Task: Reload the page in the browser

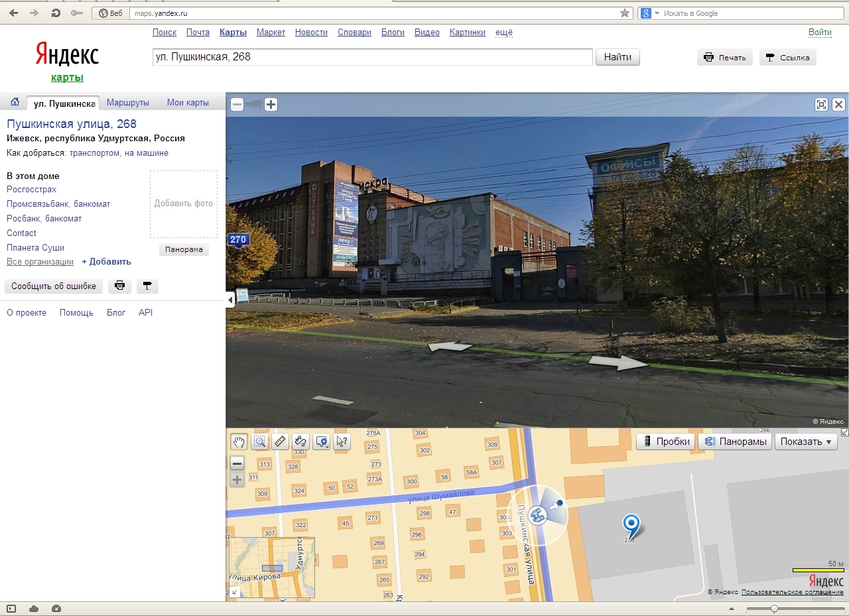Action: pos(56,13)
